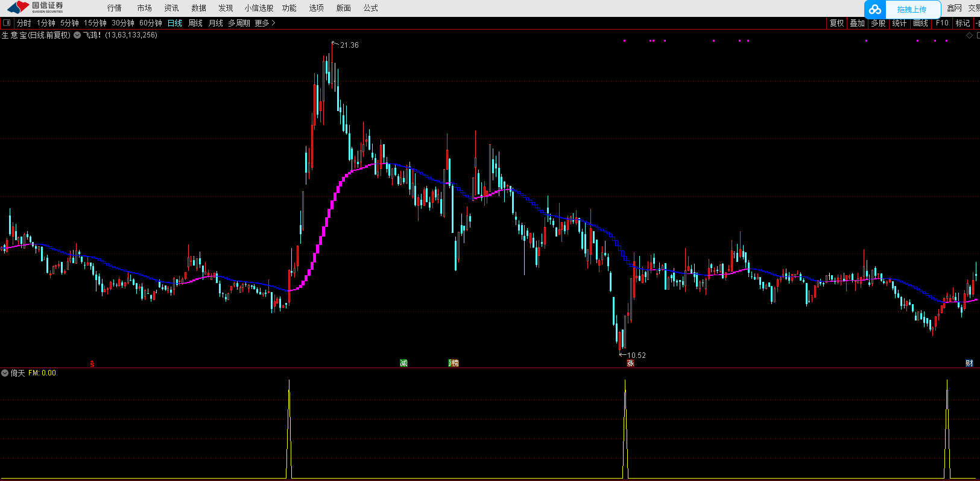Toggle the side panel icon left of 分时
Screen dimensions: 980x481
(x=7, y=23)
